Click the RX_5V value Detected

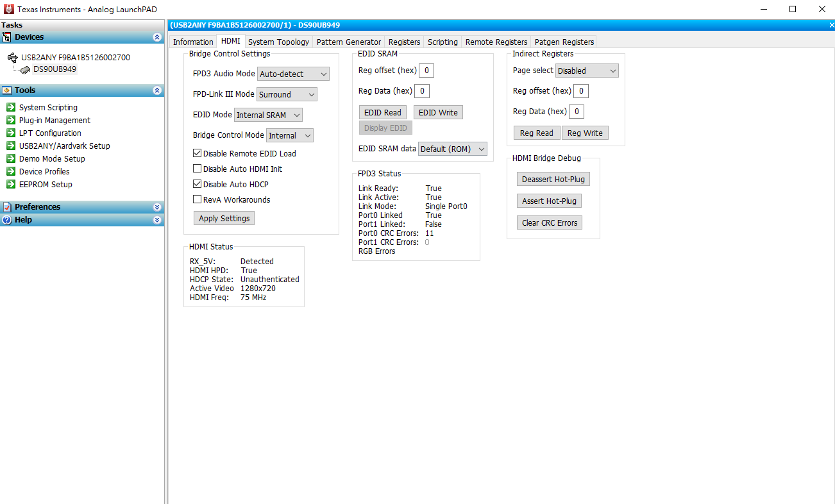tap(257, 262)
